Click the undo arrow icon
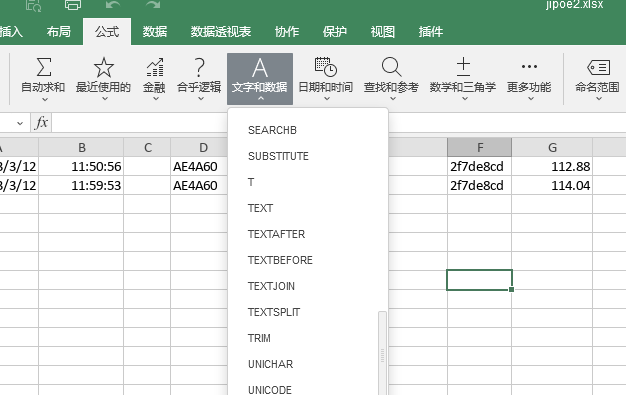The height and width of the screenshot is (395, 626). (x=113, y=4)
